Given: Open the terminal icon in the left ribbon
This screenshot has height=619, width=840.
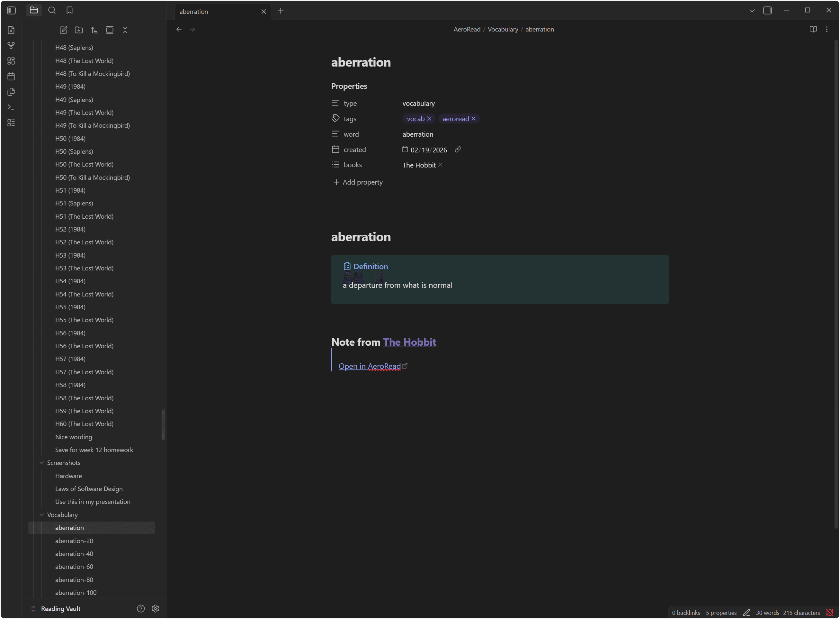Looking at the screenshot, I should pos(11,107).
